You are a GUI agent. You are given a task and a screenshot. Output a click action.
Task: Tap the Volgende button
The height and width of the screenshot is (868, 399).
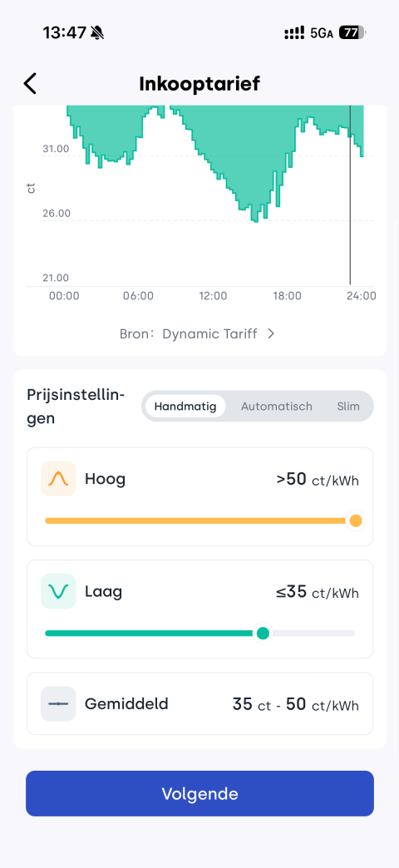coord(199,793)
